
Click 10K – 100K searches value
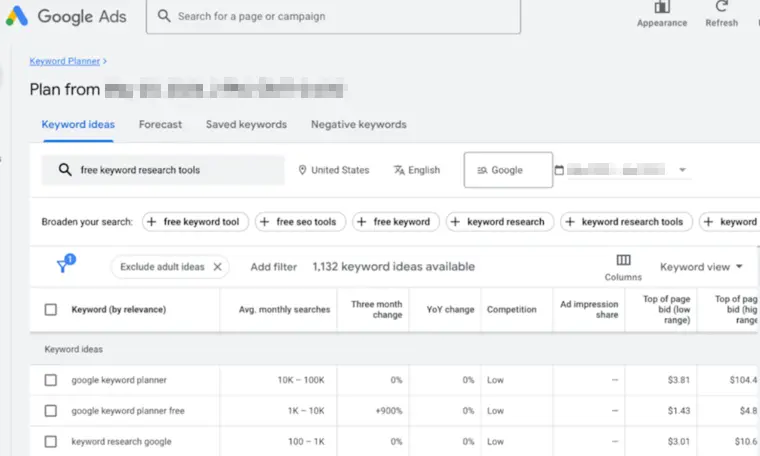301,380
